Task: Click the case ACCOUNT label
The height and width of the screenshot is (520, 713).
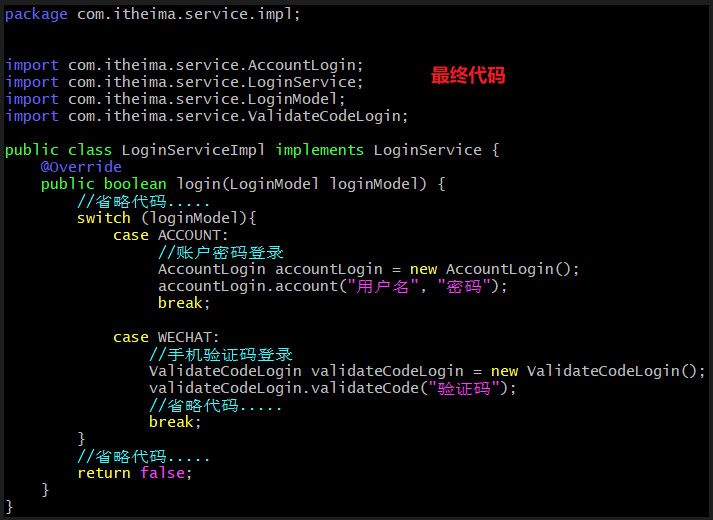Action: pyautogui.click(x=171, y=235)
